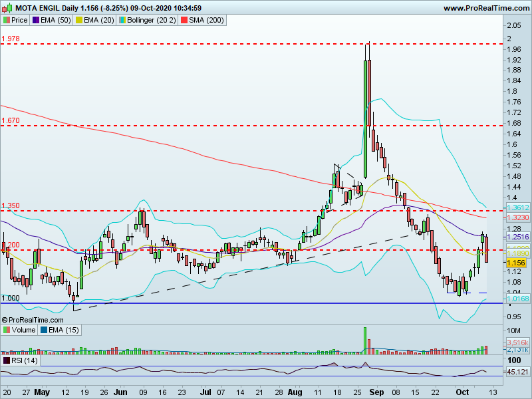Click the Bollinger multi-color swatch
The image size is (532, 399).
122,20
